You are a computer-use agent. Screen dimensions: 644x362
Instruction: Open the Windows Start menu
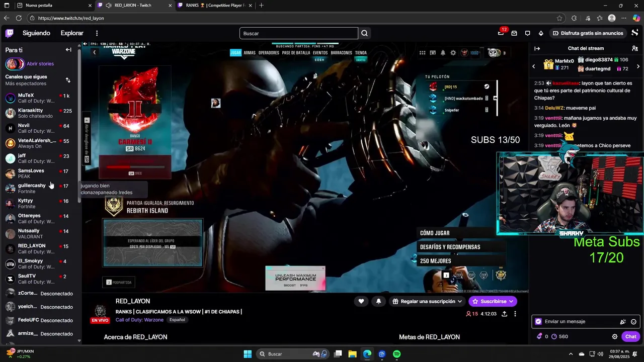click(248, 354)
